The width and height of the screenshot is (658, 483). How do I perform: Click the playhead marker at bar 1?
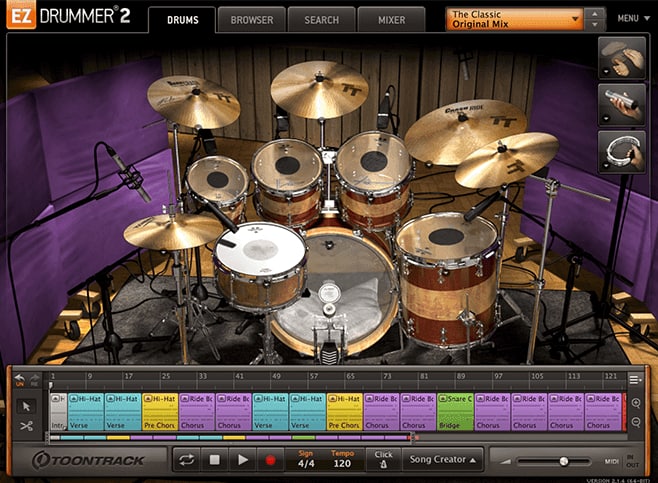click(51, 385)
